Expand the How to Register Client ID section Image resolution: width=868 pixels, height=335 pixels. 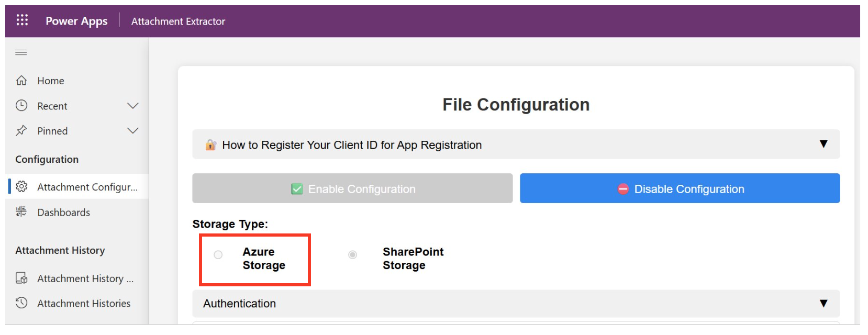[823, 144]
